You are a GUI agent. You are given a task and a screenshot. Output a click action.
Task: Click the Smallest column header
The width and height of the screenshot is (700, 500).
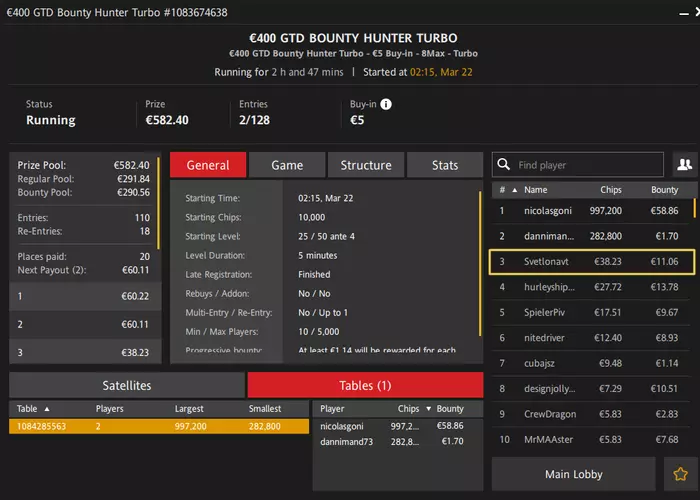pos(265,408)
